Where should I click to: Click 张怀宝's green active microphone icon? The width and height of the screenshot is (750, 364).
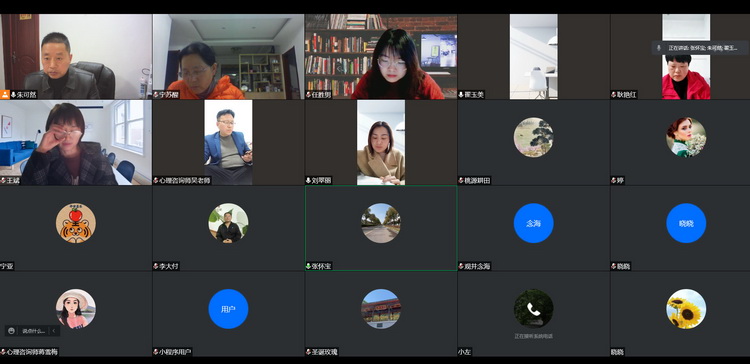[309, 266]
